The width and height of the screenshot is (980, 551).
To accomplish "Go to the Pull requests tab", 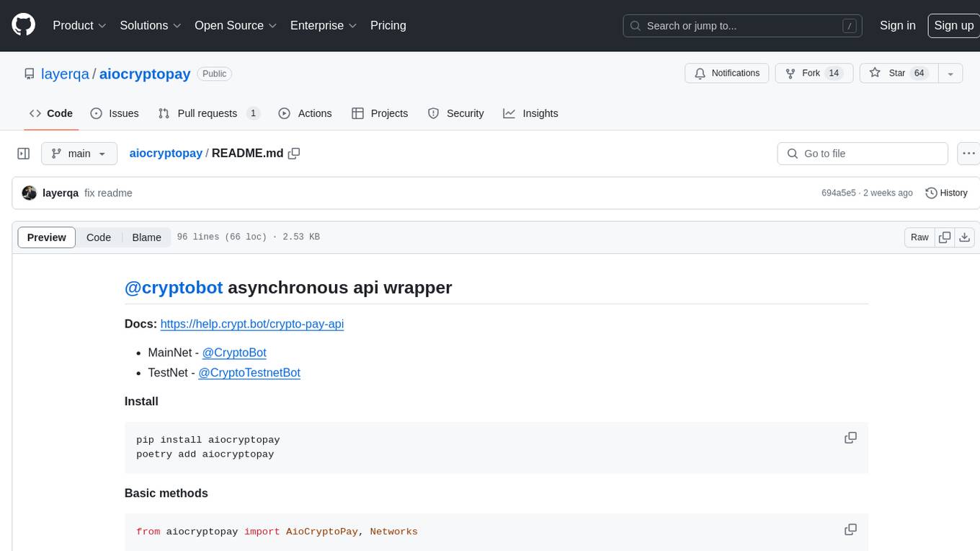I will 208,113.
